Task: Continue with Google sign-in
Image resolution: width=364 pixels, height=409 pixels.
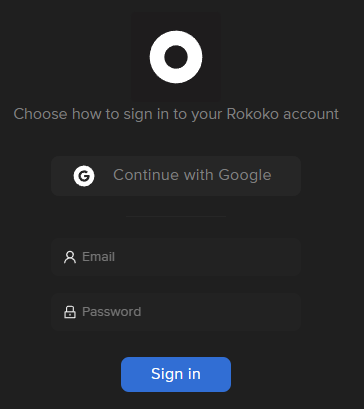Action: (x=176, y=176)
